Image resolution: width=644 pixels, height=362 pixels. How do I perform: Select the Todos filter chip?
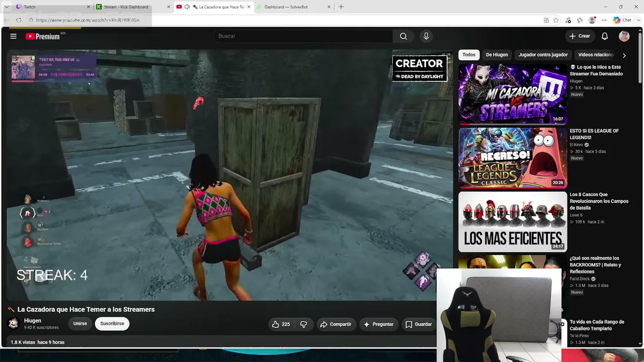(469, 55)
